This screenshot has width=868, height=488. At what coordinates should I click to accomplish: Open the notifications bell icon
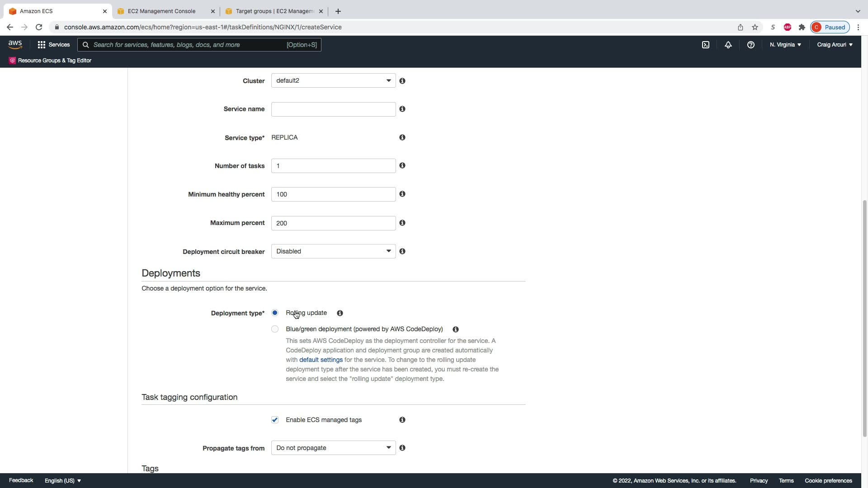click(728, 45)
